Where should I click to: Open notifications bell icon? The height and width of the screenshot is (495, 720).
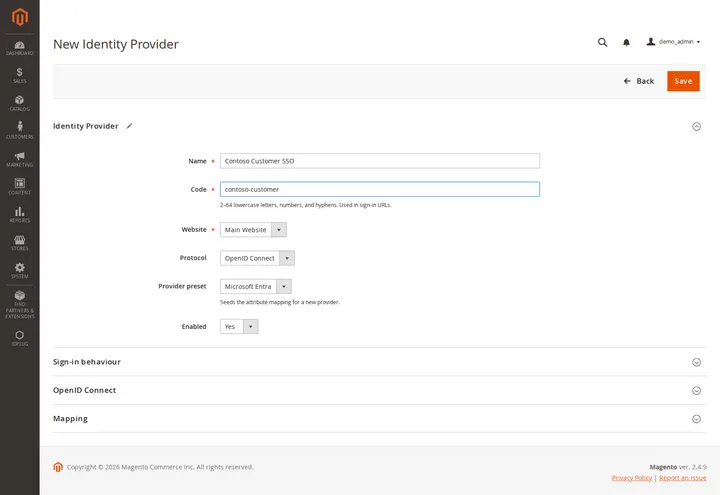click(626, 42)
